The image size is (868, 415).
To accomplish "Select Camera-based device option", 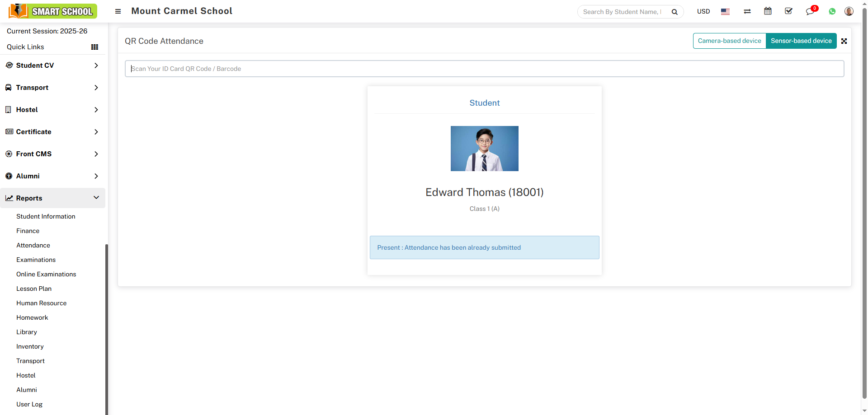I will [x=729, y=41].
